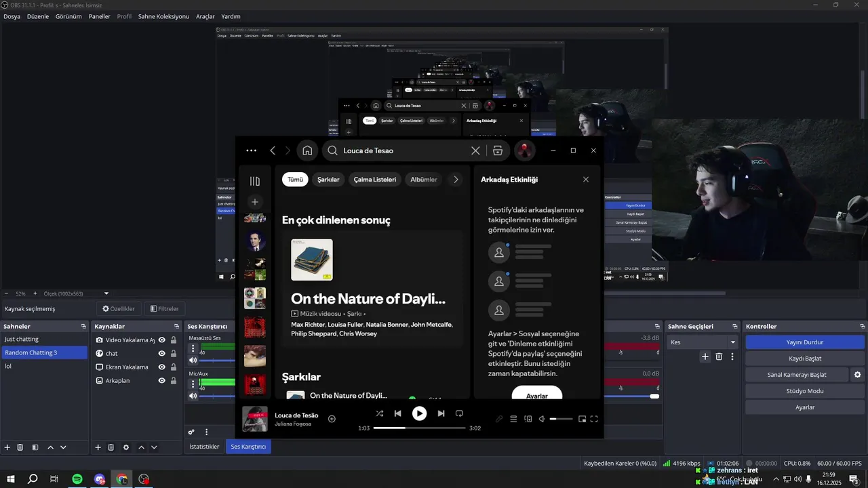Open preview zoom percentage dropdown arrow

106,293
